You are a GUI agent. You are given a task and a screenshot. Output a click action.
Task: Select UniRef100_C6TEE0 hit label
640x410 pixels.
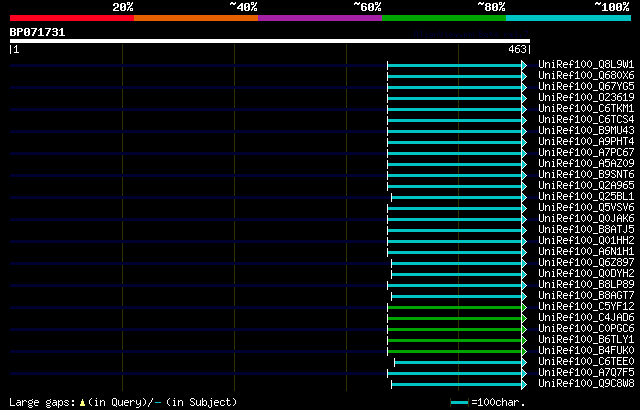(x=586, y=362)
